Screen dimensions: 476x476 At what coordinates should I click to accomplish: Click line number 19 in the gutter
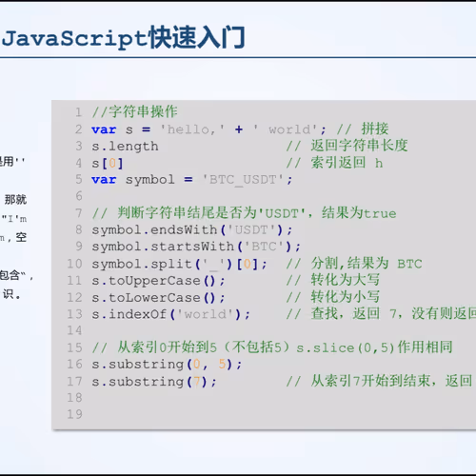tap(74, 414)
